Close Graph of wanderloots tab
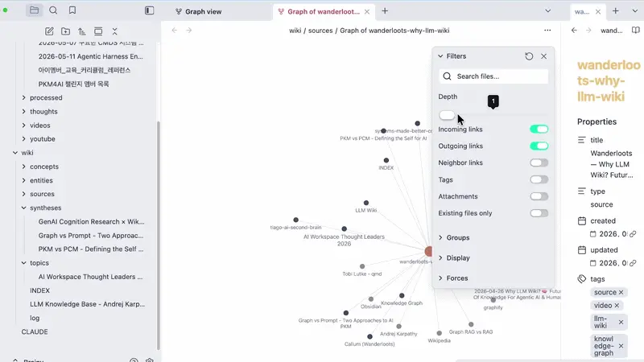Viewport: 644px width, 362px height. coord(367,11)
